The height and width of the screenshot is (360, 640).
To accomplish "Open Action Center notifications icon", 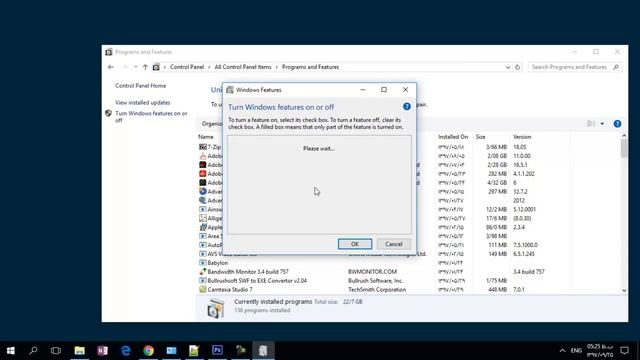I will 624,351.
